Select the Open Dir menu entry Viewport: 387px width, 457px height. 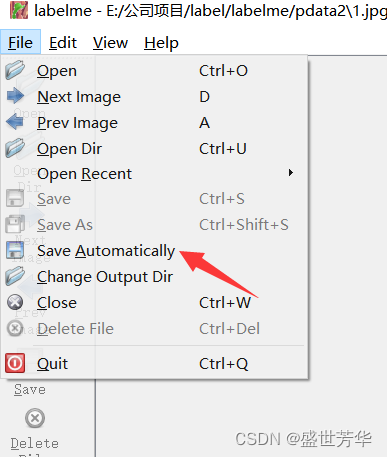pyautogui.click(x=154, y=148)
